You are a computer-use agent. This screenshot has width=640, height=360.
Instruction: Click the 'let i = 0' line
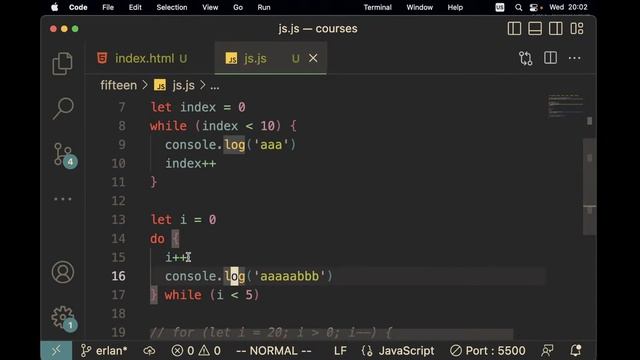pos(183,220)
